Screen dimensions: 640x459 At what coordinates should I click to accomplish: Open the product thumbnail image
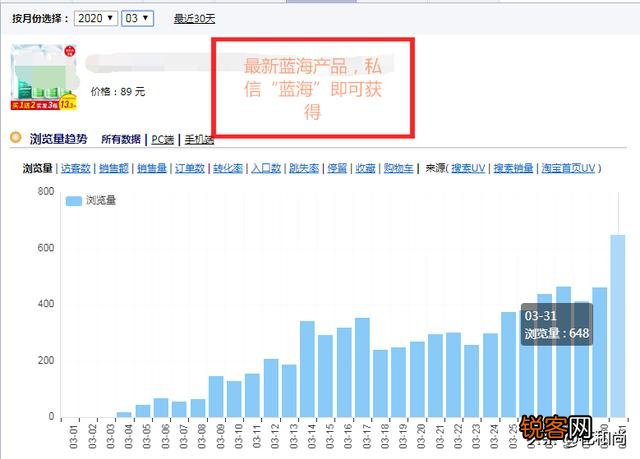[x=44, y=77]
